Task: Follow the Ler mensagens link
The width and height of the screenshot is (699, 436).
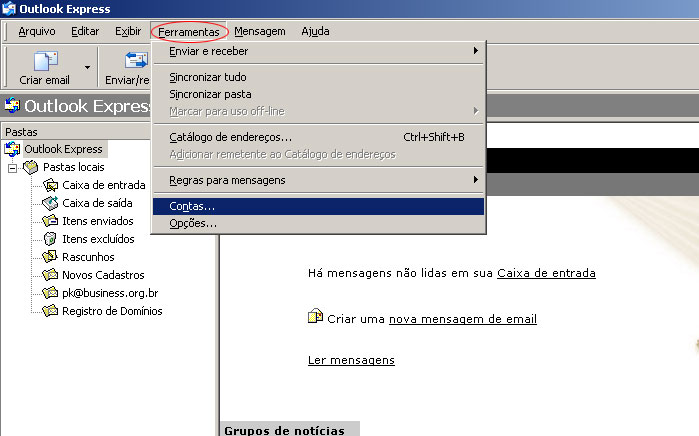Action: [351, 360]
